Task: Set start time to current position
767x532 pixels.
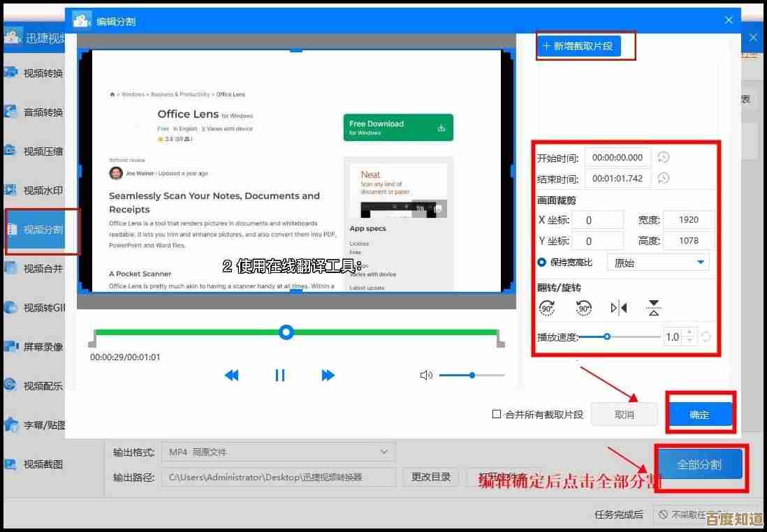Action: pyautogui.click(x=664, y=157)
